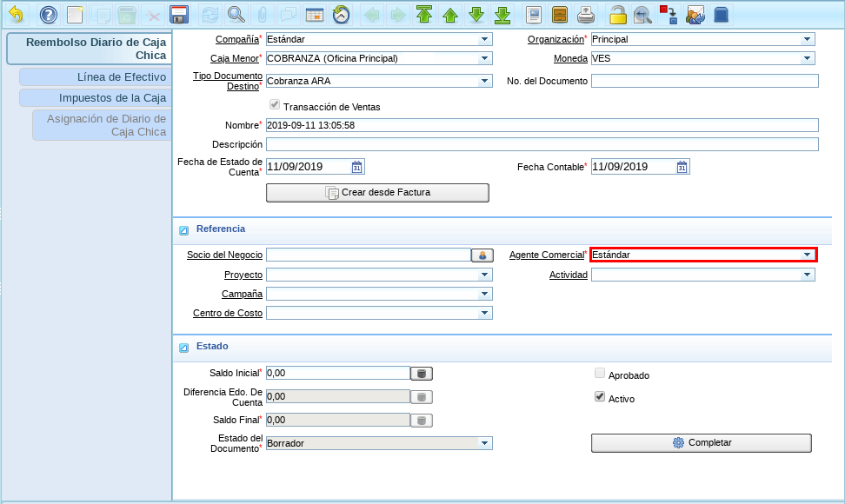Viewport: 845px width, 504px height.
Task: Collapse the Estado section
Action: coord(183,348)
